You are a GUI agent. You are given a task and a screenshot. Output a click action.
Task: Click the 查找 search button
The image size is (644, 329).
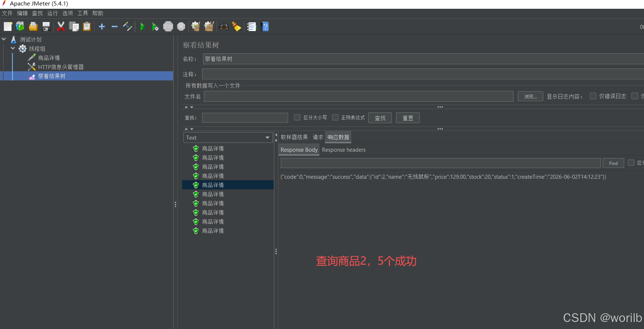pos(380,118)
